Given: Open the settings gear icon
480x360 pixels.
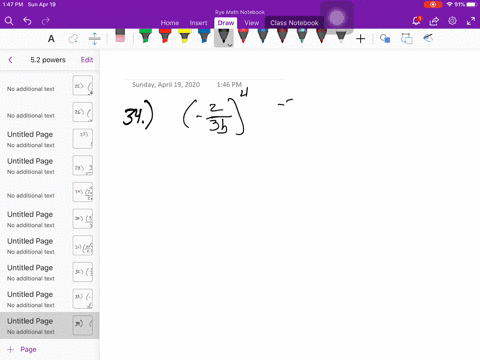Looking at the screenshot, I should [x=452, y=21].
